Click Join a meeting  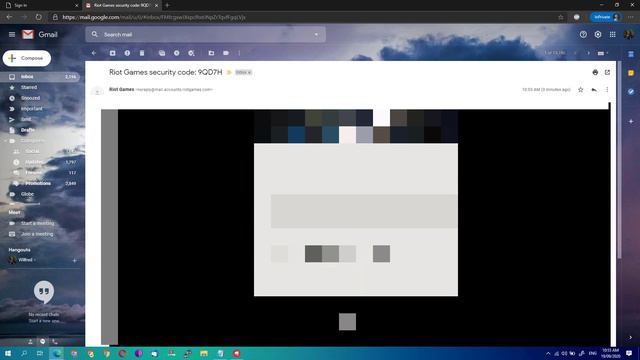click(x=37, y=234)
